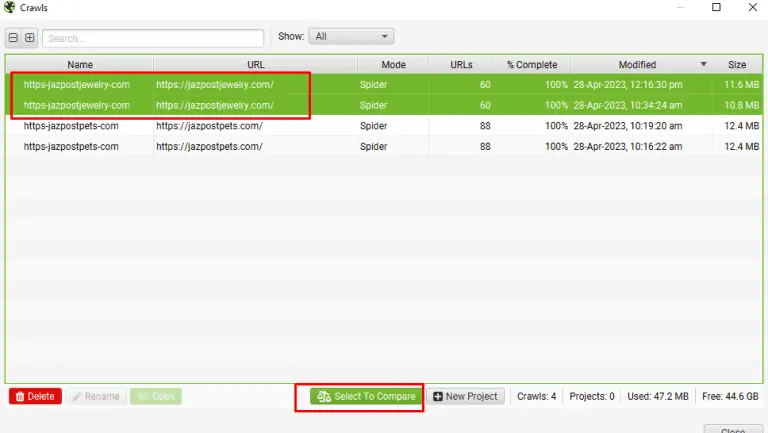Screen dimensions: 768x433
Task: Sort by the % Complete column header
Action: [532, 65]
